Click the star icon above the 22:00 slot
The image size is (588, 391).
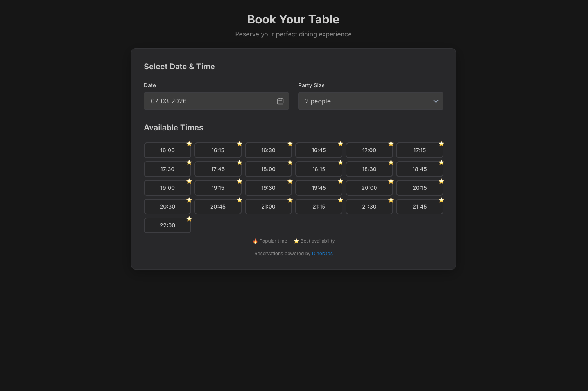[189, 218]
